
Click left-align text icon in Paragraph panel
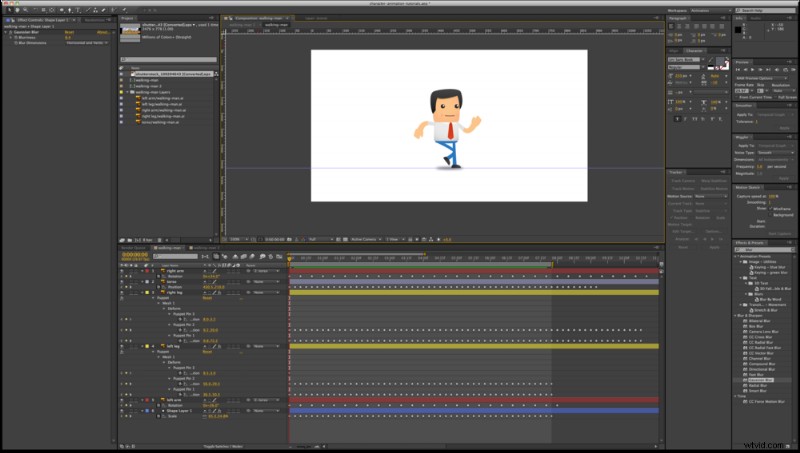coord(671,27)
